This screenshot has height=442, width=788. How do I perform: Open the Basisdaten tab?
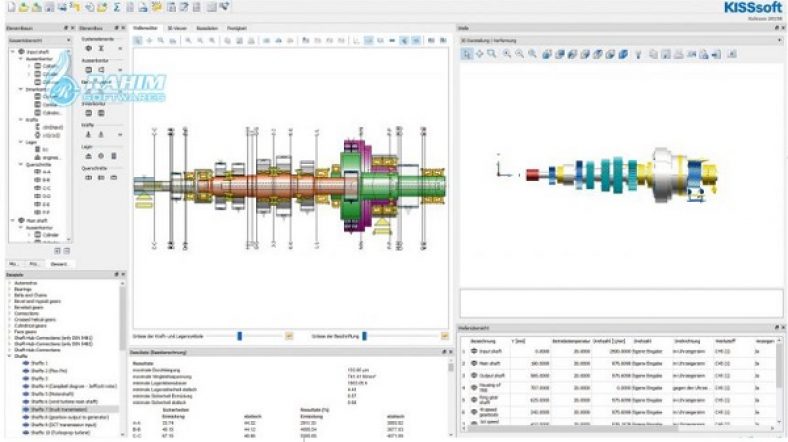[207, 28]
